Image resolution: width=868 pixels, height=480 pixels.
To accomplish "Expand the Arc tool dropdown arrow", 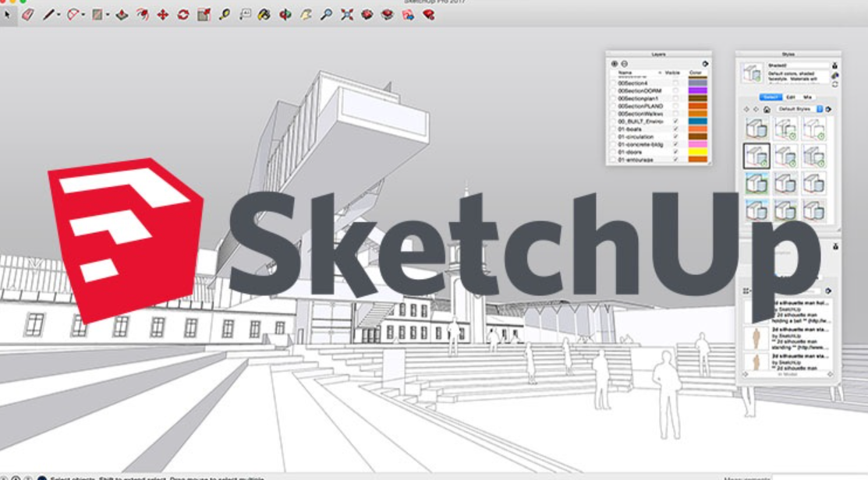I will [x=83, y=16].
